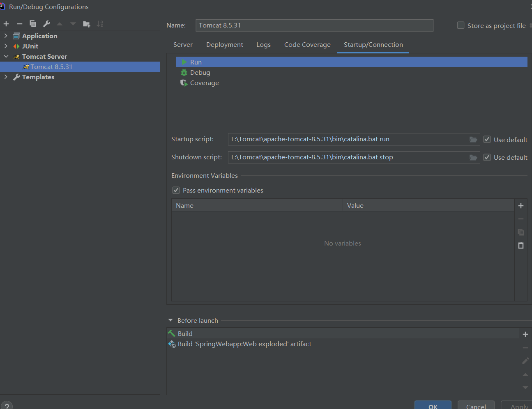The image size is (532, 409).
Task: Open the Logs tab
Action: [x=263, y=45]
